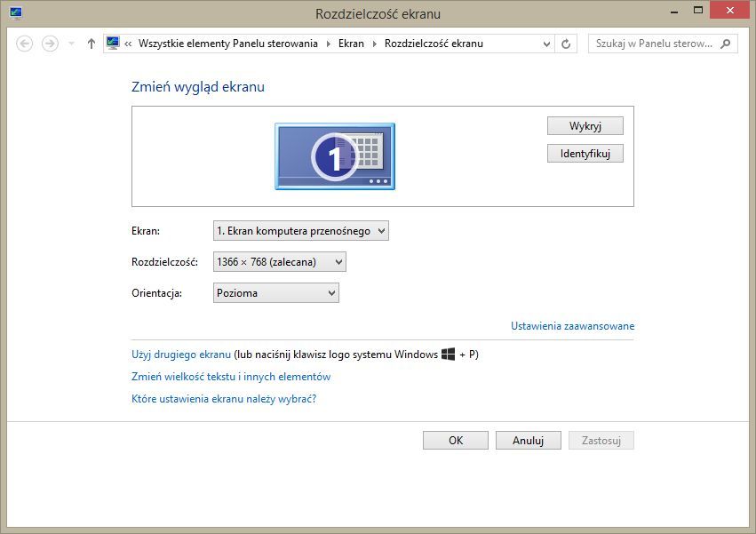Select monitor 1 thumbnail

[335, 156]
